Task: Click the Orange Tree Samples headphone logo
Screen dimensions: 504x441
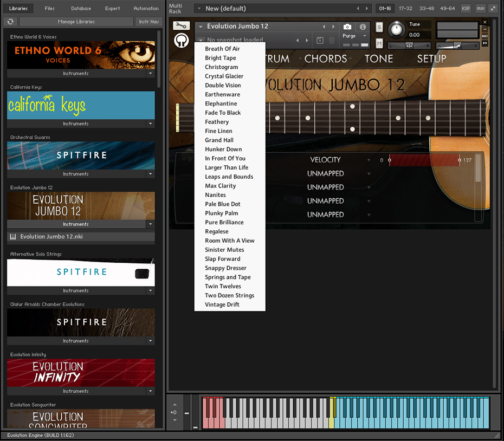Action: tap(182, 41)
